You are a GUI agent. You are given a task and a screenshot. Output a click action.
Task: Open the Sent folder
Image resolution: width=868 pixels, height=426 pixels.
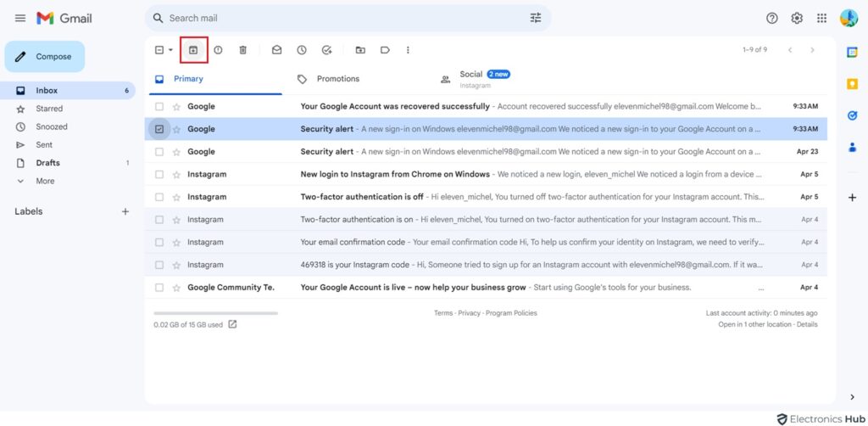click(70, 145)
